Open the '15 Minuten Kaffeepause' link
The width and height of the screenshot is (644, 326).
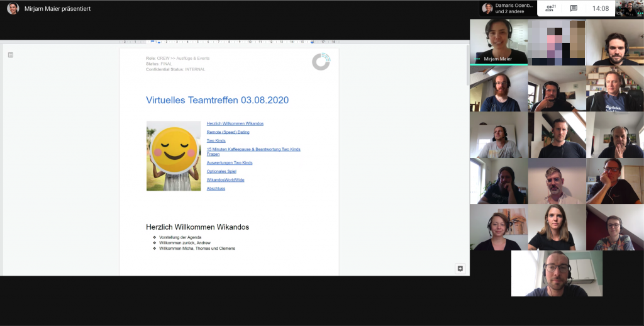coord(253,152)
